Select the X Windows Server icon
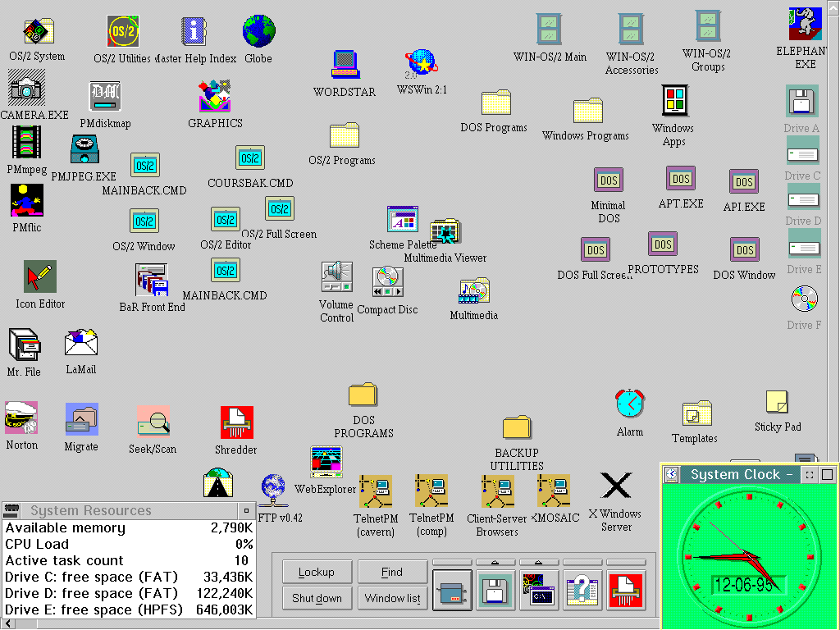 [615, 486]
